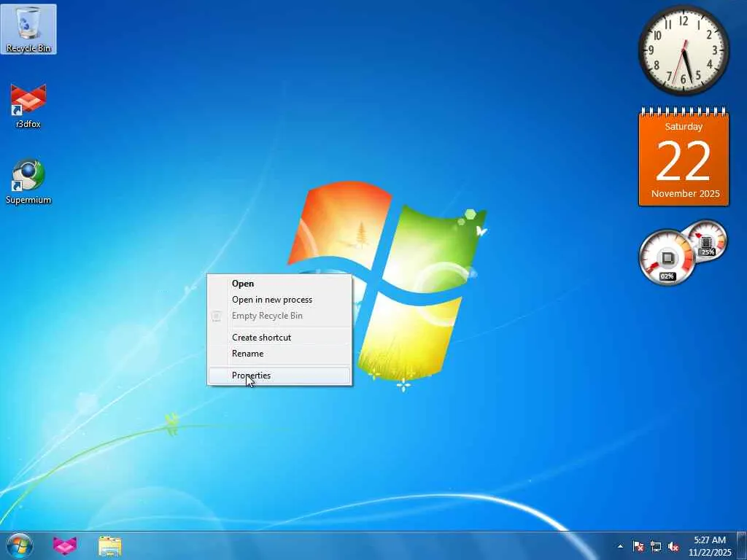Open the Start menu orb

[x=20, y=545]
